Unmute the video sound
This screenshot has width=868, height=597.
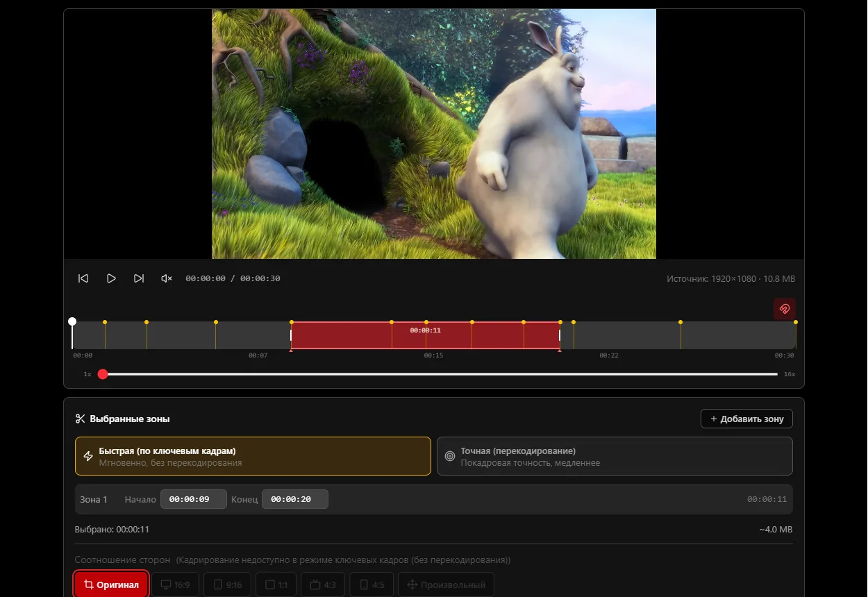click(167, 278)
